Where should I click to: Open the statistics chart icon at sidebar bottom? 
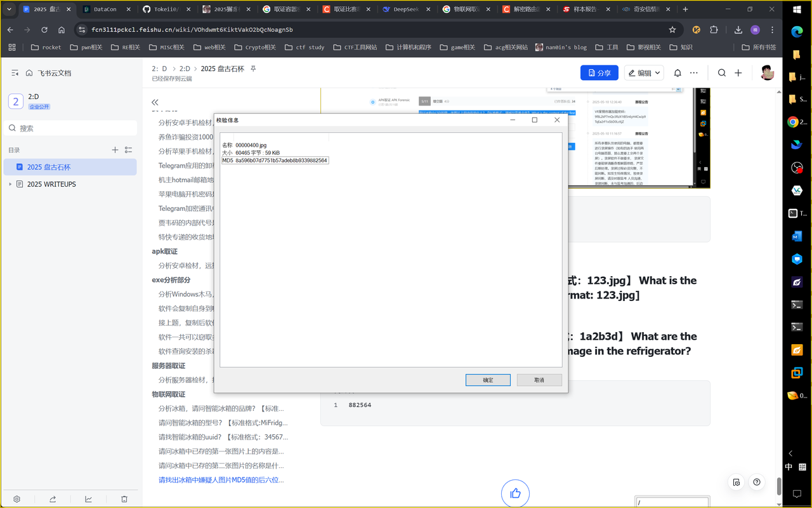(88, 499)
